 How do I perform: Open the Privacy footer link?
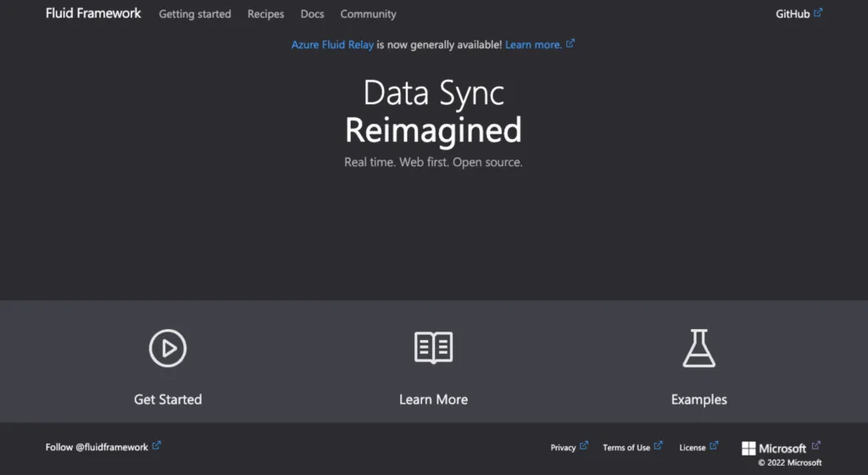click(563, 448)
